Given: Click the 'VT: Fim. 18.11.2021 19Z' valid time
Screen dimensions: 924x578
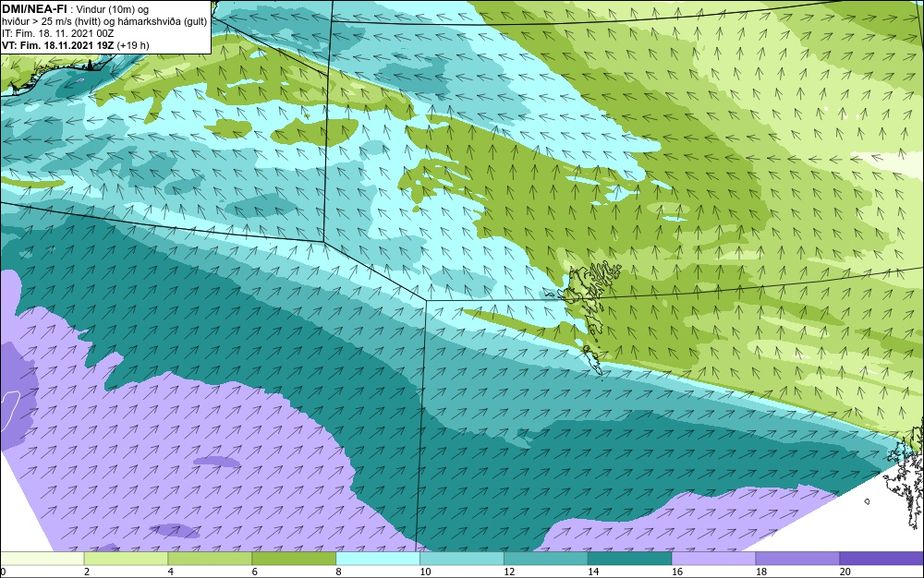Looking at the screenshot, I should click(x=58, y=45).
